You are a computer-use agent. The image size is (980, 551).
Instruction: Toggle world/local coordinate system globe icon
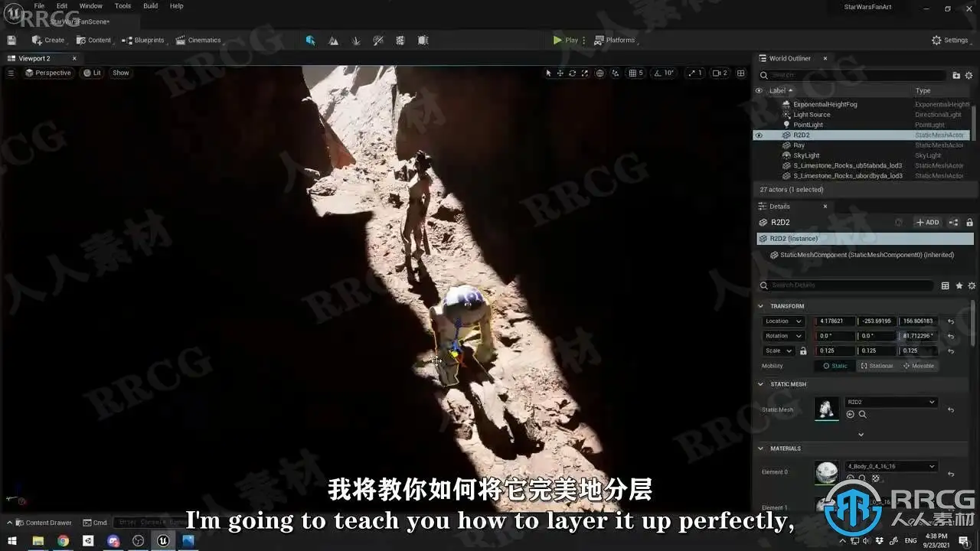599,73
